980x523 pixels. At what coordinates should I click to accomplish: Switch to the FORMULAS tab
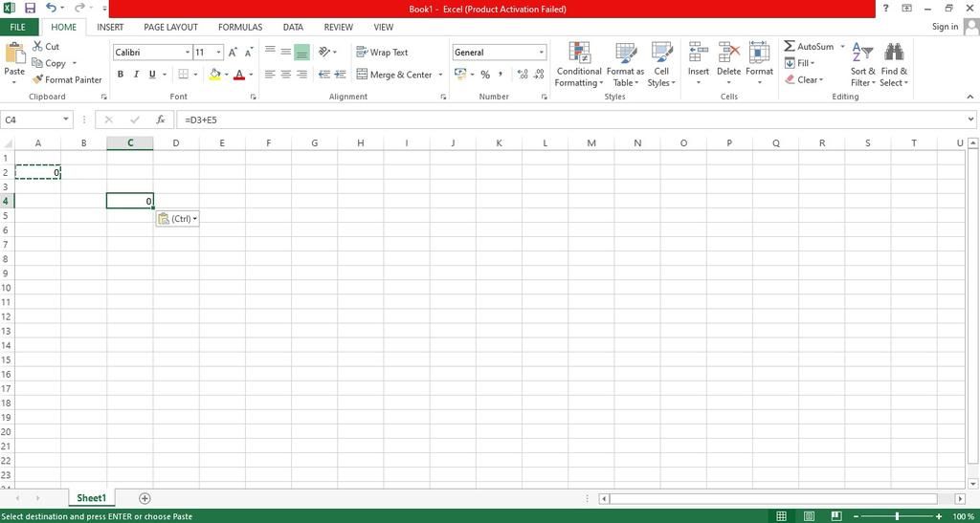pos(240,28)
